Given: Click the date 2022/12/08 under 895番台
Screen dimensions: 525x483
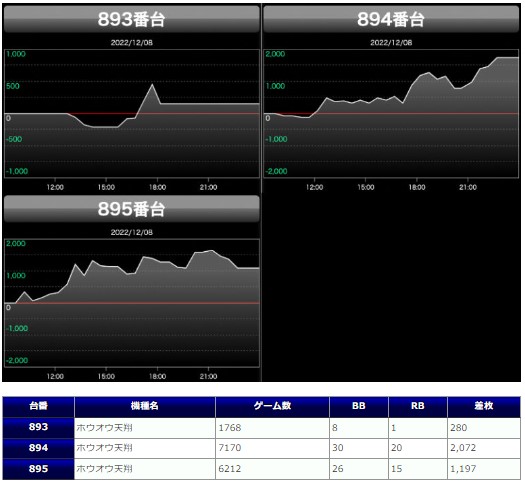Looking at the screenshot, I should coord(132,232).
